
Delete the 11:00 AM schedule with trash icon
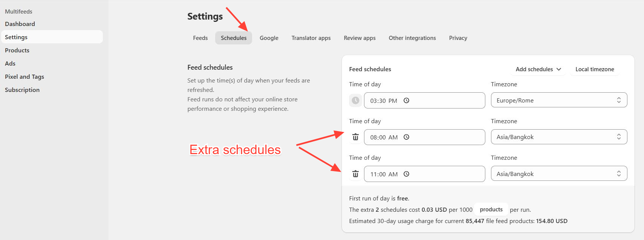pyautogui.click(x=355, y=174)
